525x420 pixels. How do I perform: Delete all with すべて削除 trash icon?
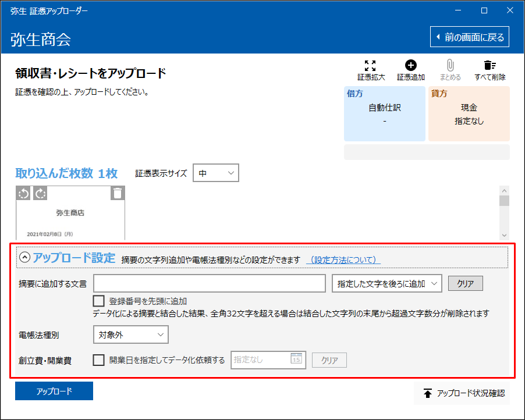(490, 65)
